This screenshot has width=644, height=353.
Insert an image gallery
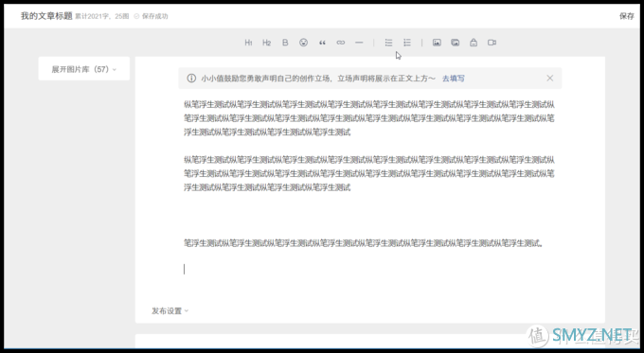[456, 43]
